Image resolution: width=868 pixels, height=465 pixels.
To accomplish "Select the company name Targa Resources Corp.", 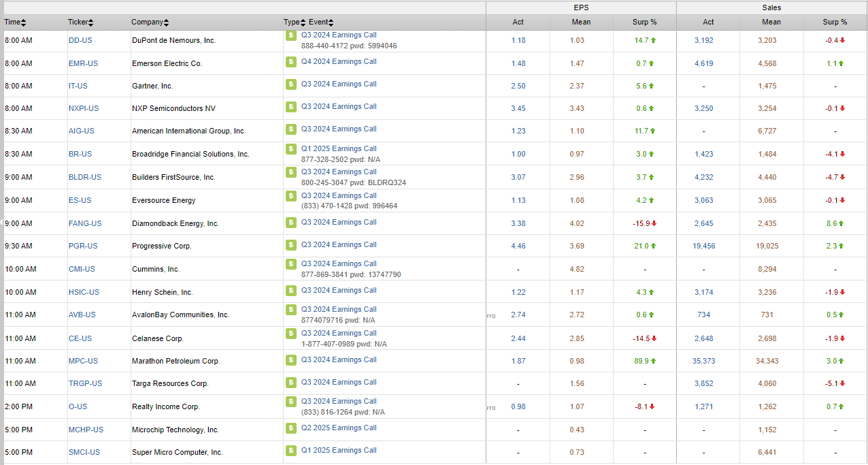I will point(170,383).
